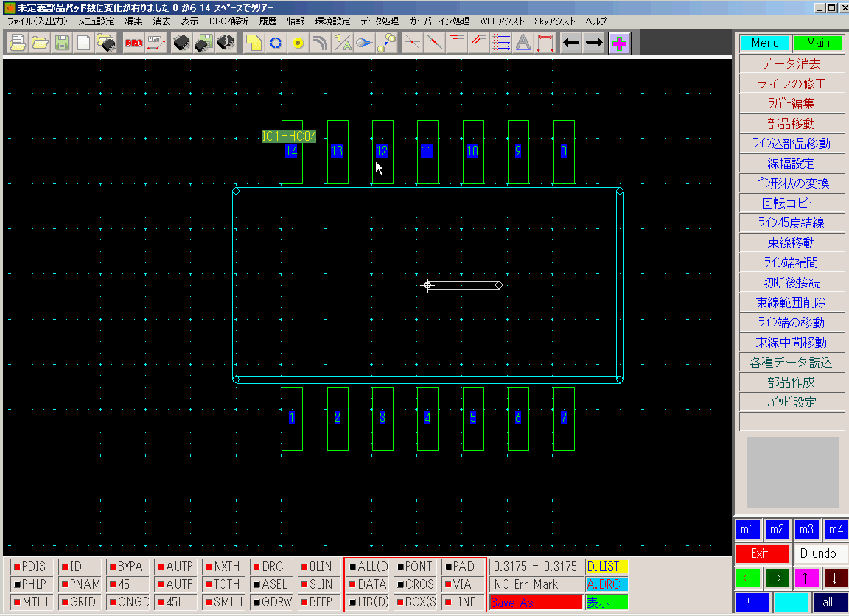Click the cyan A.DRC button
The height and width of the screenshot is (616, 849).
pos(607,584)
